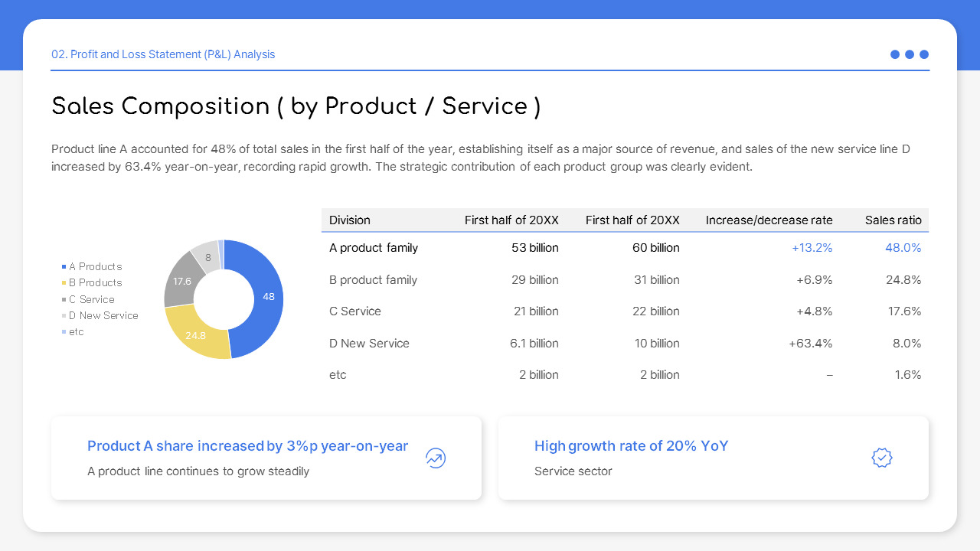Click the blue A Products legend marker
The width and height of the screenshot is (980, 551).
coord(62,266)
